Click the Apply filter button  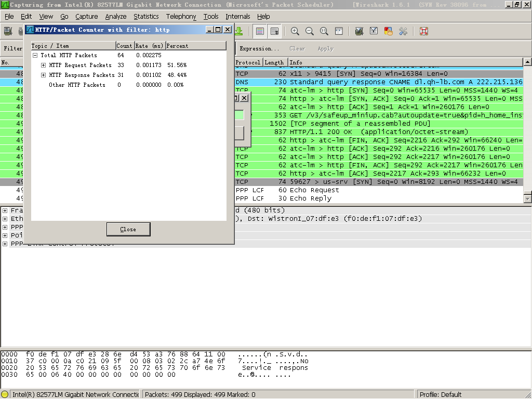pos(325,48)
